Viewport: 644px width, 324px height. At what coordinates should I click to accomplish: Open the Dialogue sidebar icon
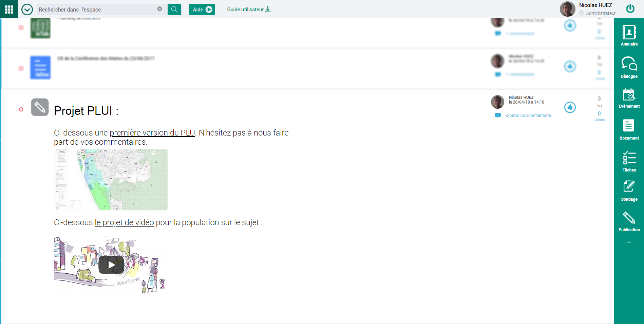629,67
